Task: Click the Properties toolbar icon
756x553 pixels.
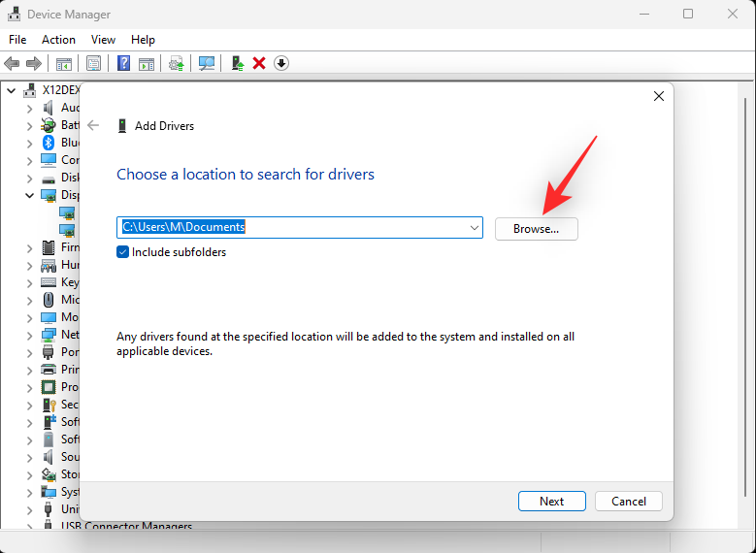Action: (x=93, y=63)
